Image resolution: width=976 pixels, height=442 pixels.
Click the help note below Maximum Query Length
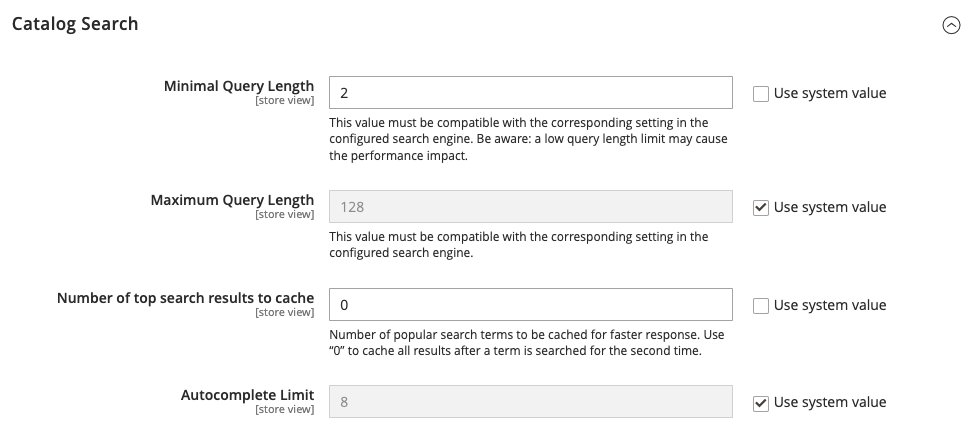click(x=518, y=245)
